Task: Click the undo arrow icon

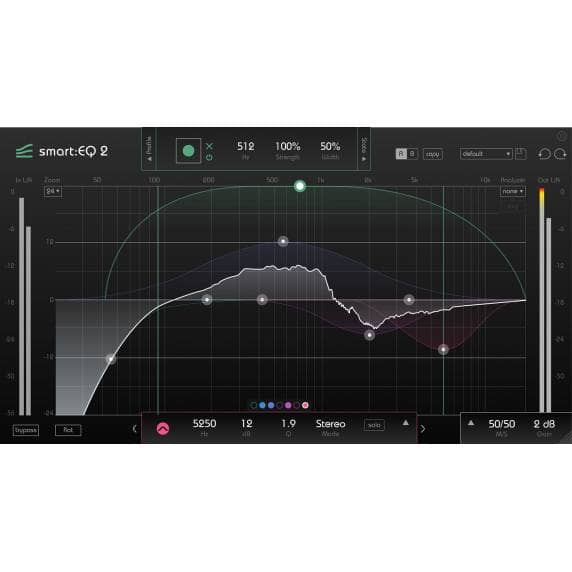Action: pos(544,154)
